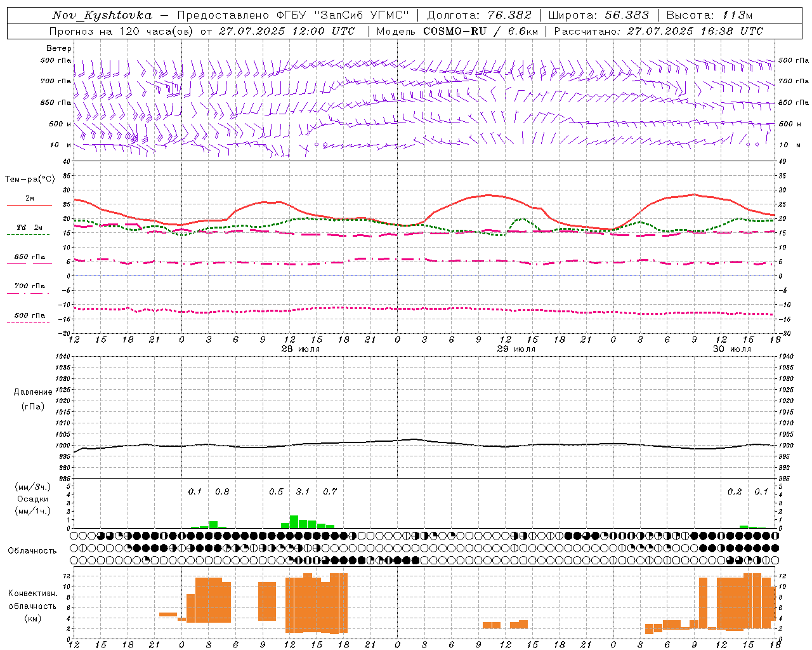Select the 30 июля date label

click(732, 349)
